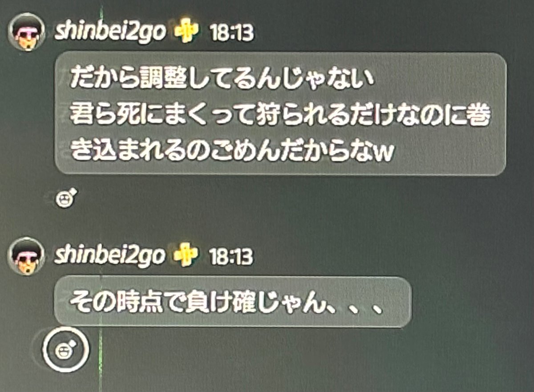Open the shinbei2go avatar on the first message
Viewport: 534px width, 392px height.
pos(25,32)
